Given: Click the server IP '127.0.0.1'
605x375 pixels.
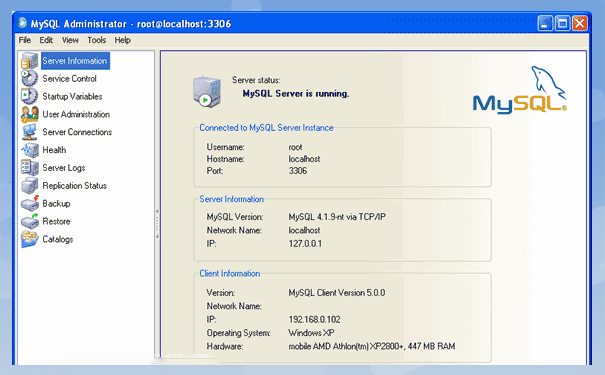Looking at the screenshot, I should click(305, 243).
